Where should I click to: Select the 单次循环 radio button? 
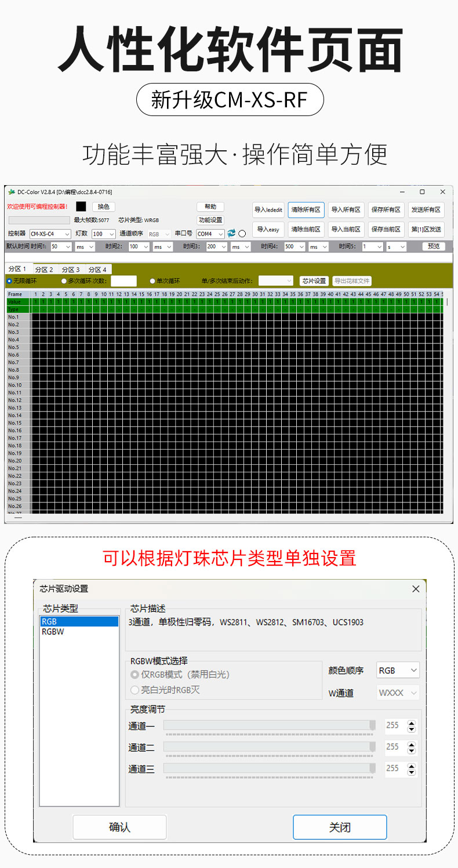[x=153, y=281]
